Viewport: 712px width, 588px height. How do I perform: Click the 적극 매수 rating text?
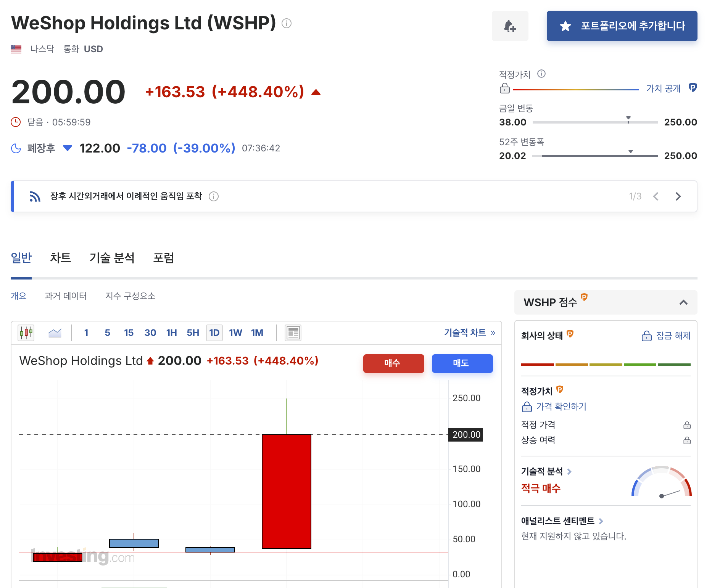pos(541,488)
